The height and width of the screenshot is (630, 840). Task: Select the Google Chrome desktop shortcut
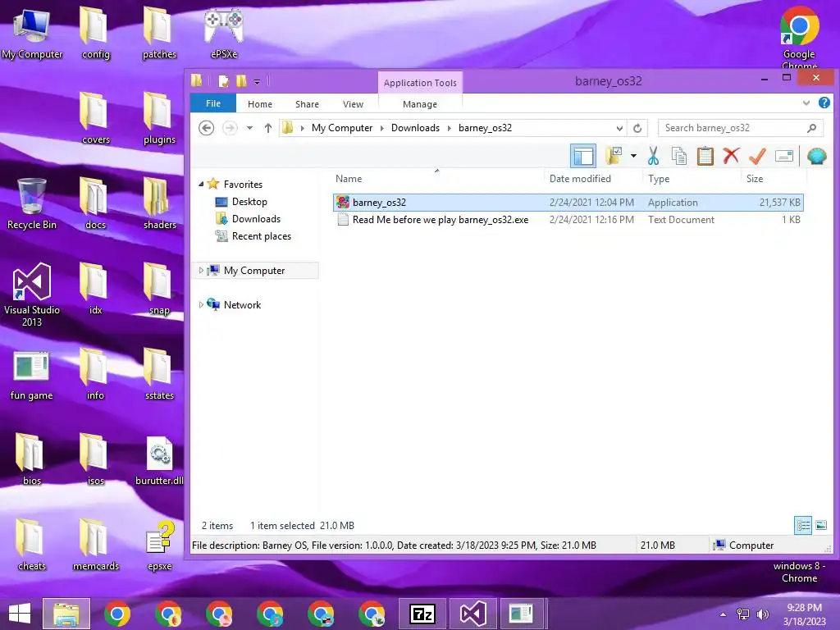pyautogui.click(x=799, y=38)
